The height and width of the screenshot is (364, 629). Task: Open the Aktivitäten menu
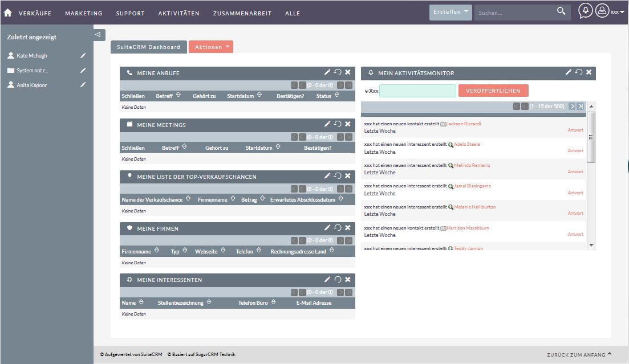click(178, 13)
